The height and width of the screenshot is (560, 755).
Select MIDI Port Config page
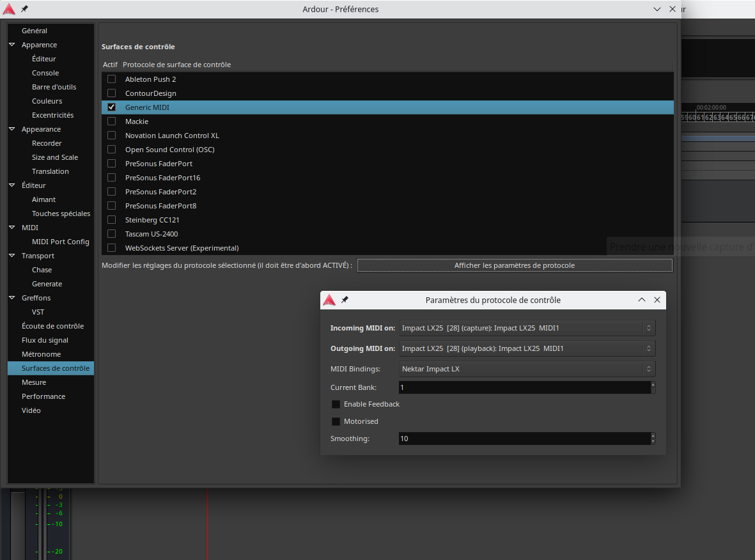coord(60,242)
